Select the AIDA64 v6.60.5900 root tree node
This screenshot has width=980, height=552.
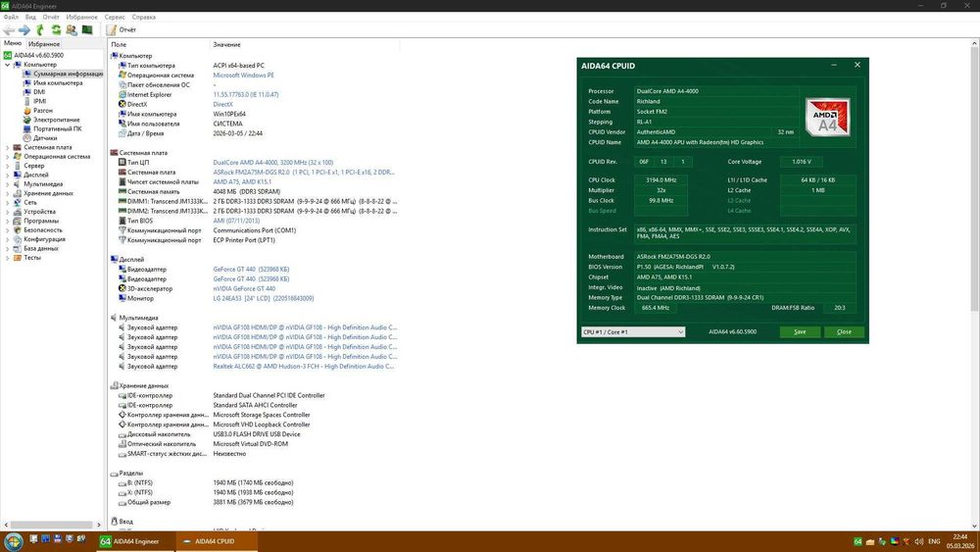coord(38,55)
